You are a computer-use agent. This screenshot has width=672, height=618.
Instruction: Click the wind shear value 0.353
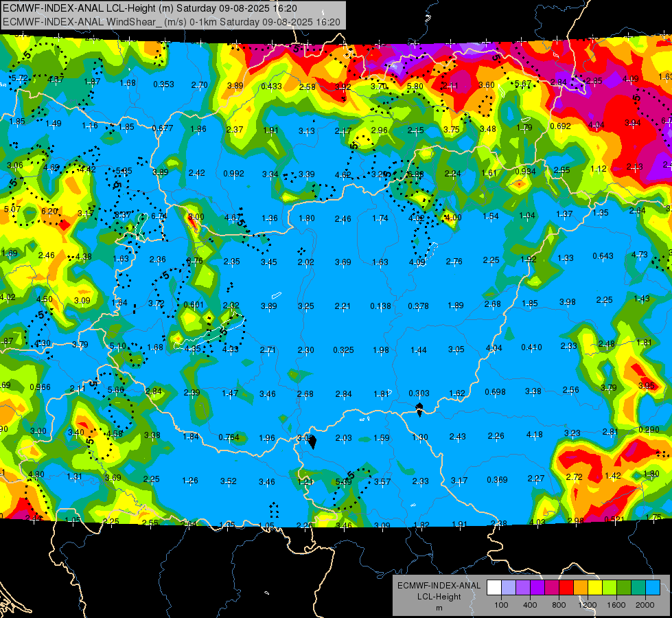point(164,84)
